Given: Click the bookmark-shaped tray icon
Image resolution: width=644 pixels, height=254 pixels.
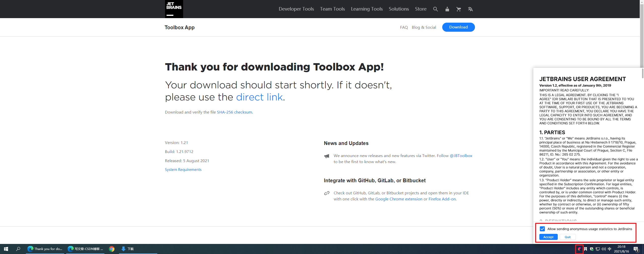Looking at the screenshot, I should 585,249.
